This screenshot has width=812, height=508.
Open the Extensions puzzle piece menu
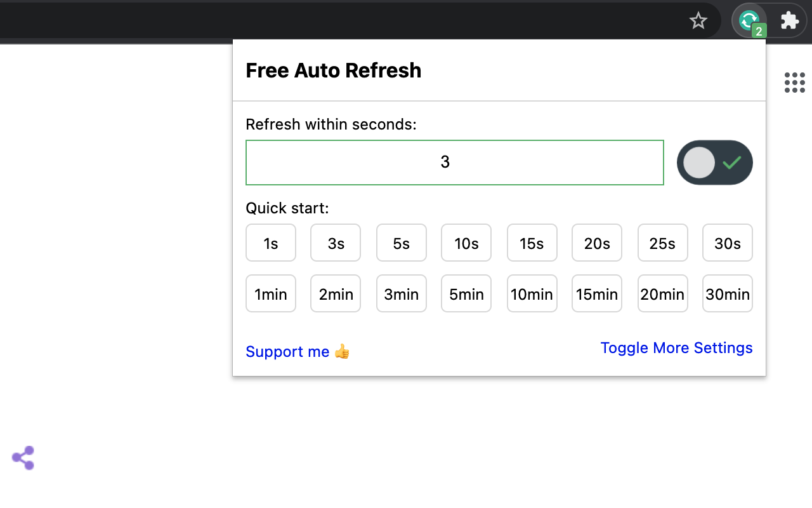(789, 20)
